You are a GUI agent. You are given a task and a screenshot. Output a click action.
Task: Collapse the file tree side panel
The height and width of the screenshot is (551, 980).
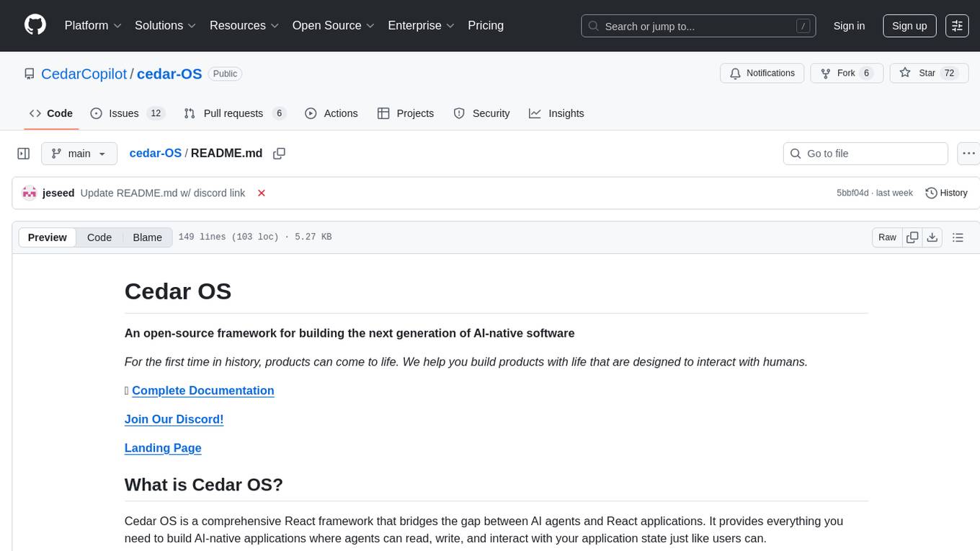24,154
